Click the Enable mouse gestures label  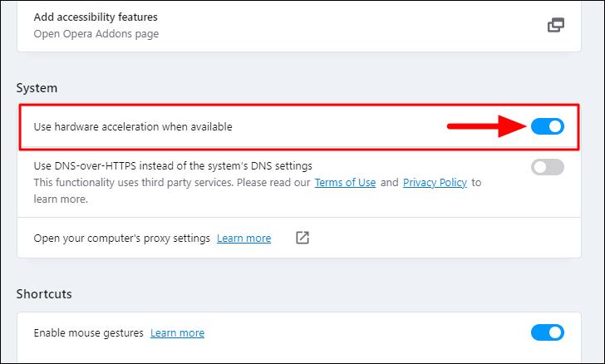click(x=88, y=332)
